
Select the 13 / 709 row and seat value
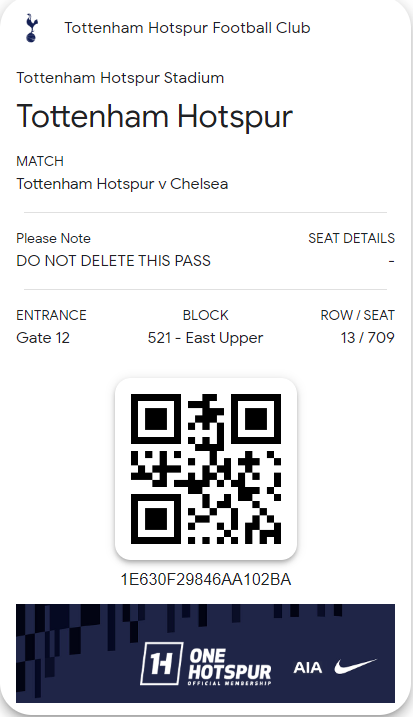(368, 337)
